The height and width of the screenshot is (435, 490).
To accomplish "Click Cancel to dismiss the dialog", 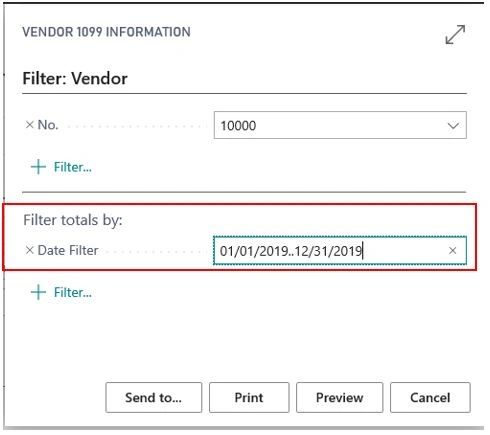I will pos(430,398).
